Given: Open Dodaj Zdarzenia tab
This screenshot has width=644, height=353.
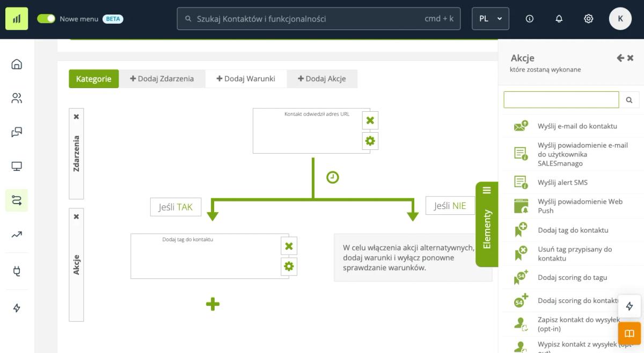Looking at the screenshot, I should [x=162, y=78].
